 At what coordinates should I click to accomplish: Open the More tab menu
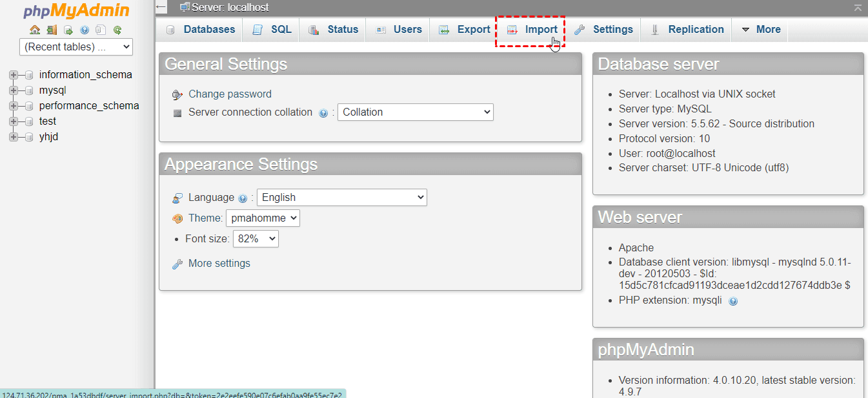760,30
